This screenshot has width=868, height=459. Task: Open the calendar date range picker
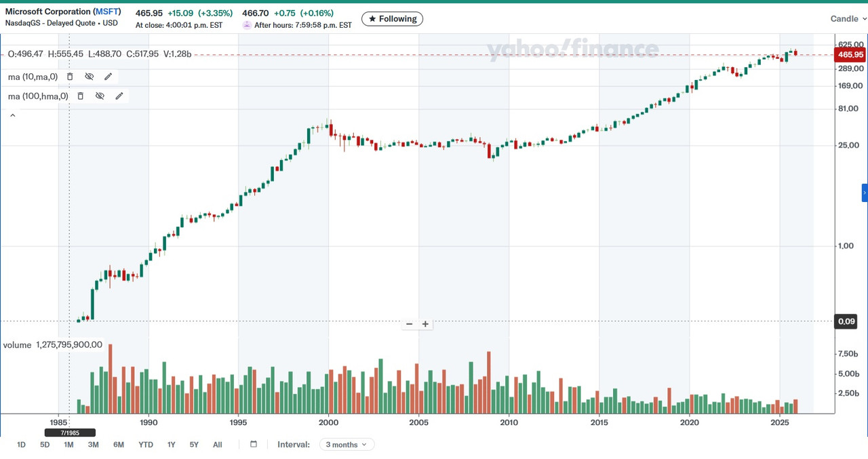point(254,444)
